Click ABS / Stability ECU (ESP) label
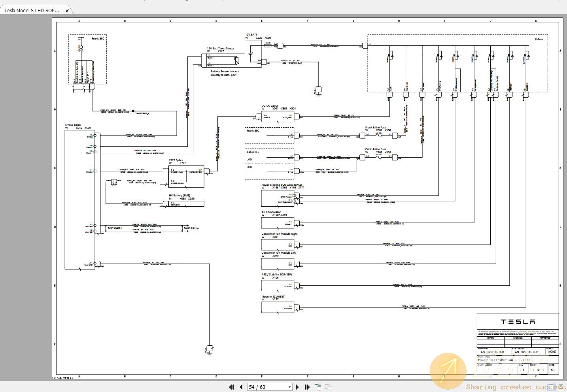The height and width of the screenshot is (392, 567). coord(276,275)
